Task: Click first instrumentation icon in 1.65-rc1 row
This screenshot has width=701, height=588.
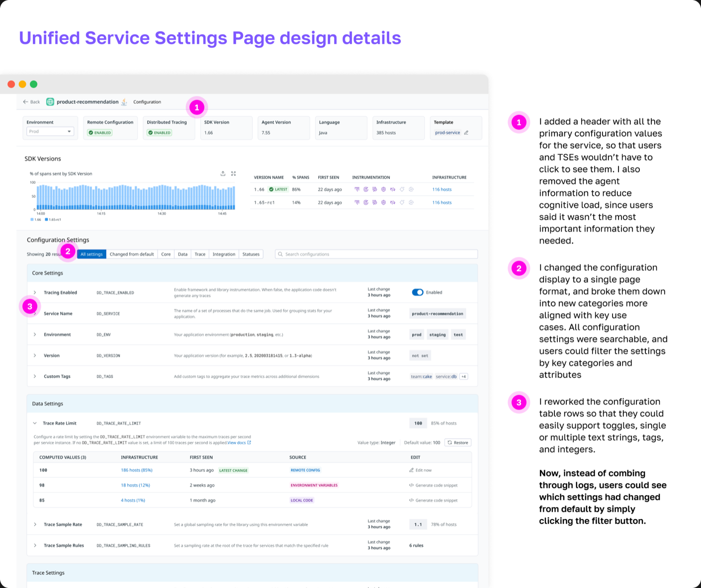Action: (357, 202)
